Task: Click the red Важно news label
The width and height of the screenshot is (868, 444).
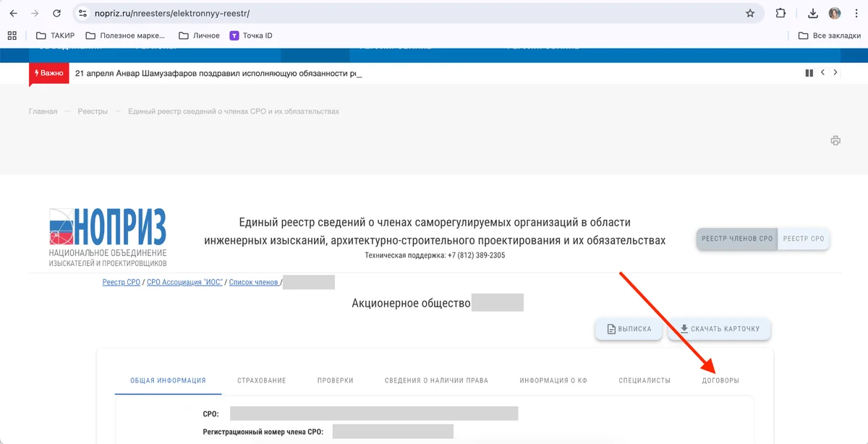Action: [x=48, y=73]
